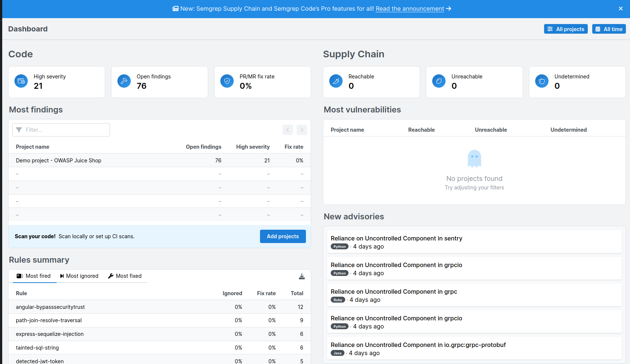This screenshot has width=630, height=364.
Task: Click Project name header in Most findings table
Action: 33,147
